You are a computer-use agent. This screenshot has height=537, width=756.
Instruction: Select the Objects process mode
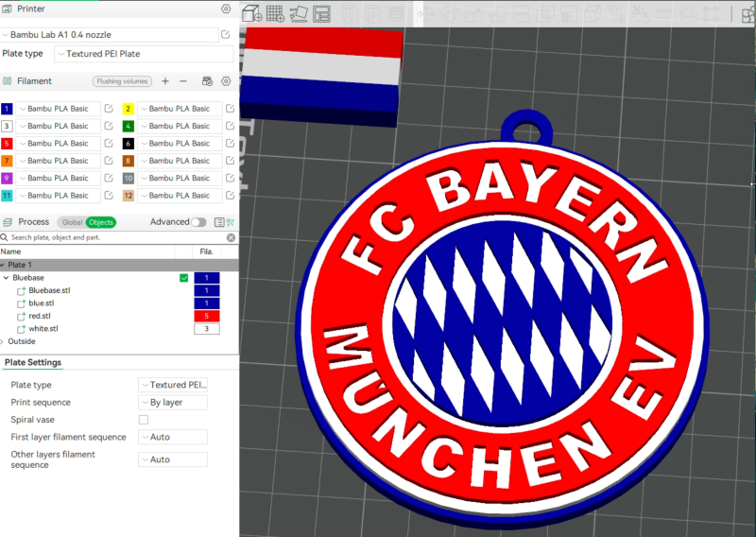point(101,222)
